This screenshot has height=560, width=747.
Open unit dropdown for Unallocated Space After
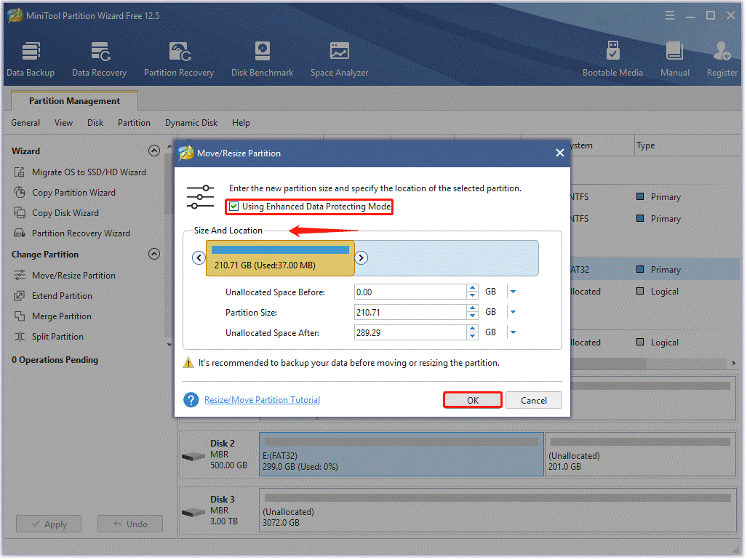514,333
